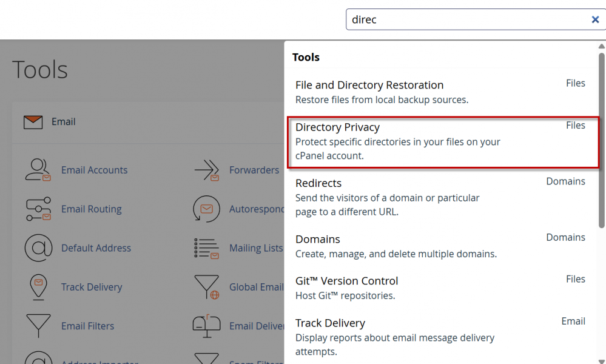Select Git Version Control result
Viewport: 606px width, 364px height.
tap(346, 281)
